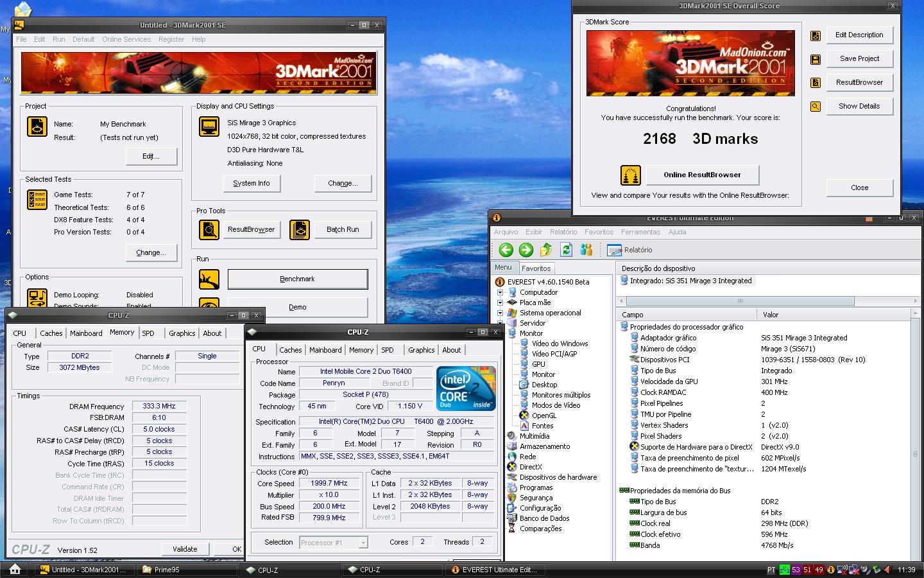Screen dimensions: 924x578
Task: Click the Valor column header
Action: coord(834,315)
